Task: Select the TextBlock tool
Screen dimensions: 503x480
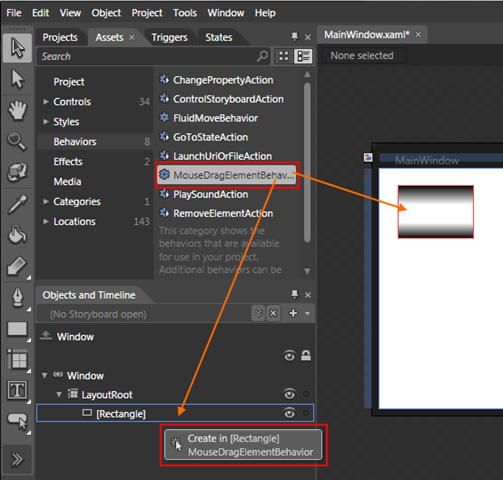Action: (17, 390)
